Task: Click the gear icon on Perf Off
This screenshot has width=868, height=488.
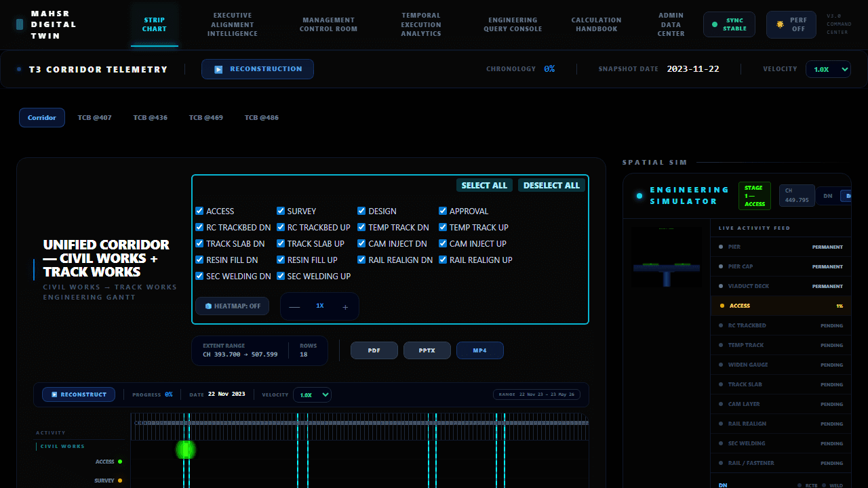Action: (780, 24)
